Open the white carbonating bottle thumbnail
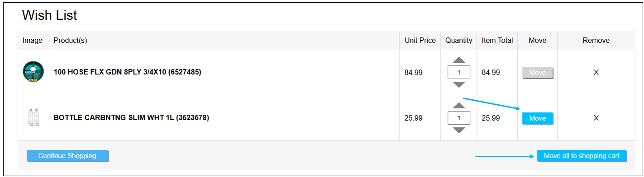 [33, 117]
